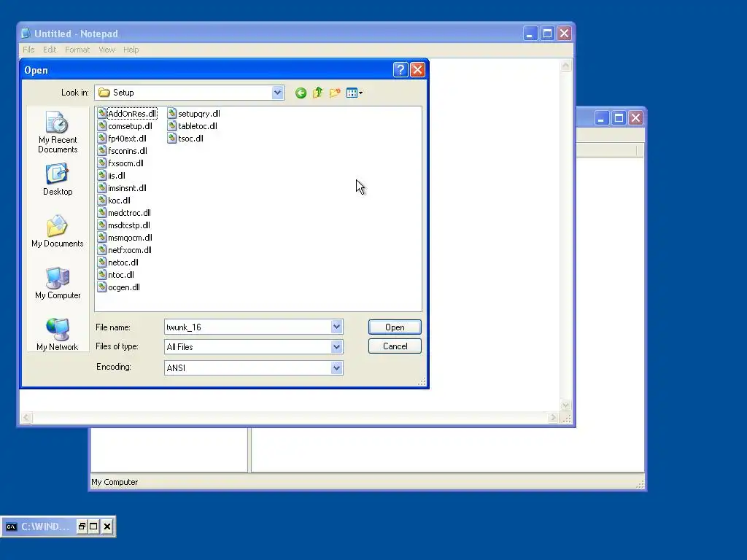Select the iis.dll file icon

pos(101,175)
